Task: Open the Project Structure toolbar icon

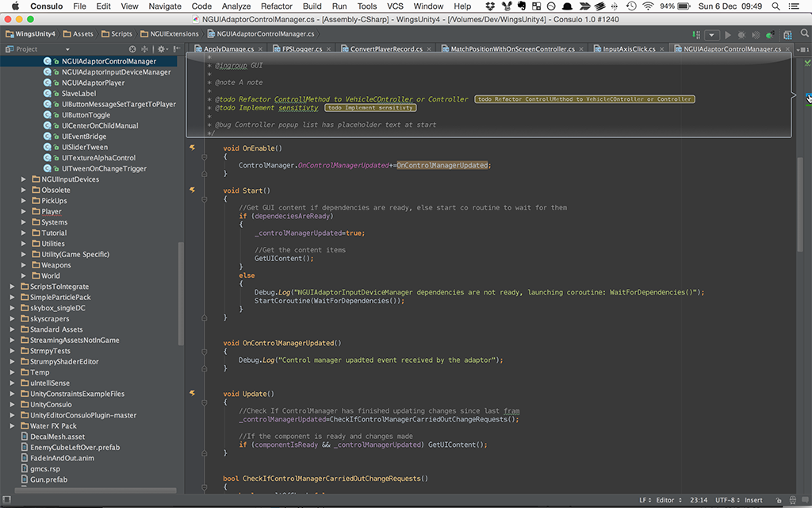Action: pos(787,35)
